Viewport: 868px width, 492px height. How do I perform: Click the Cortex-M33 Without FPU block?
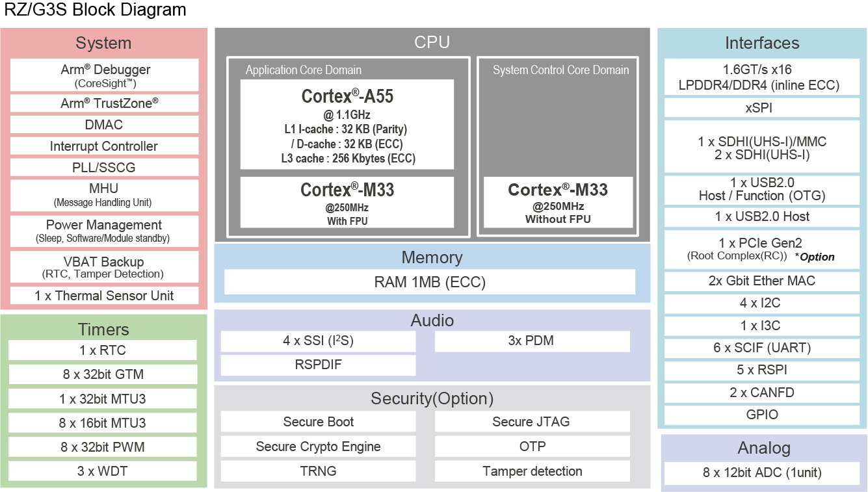coord(558,203)
